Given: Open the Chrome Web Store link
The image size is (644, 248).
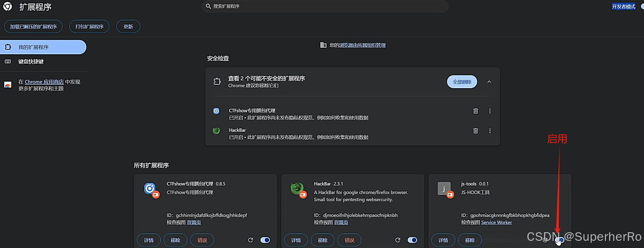Looking at the screenshot, I should coord(44,82).
